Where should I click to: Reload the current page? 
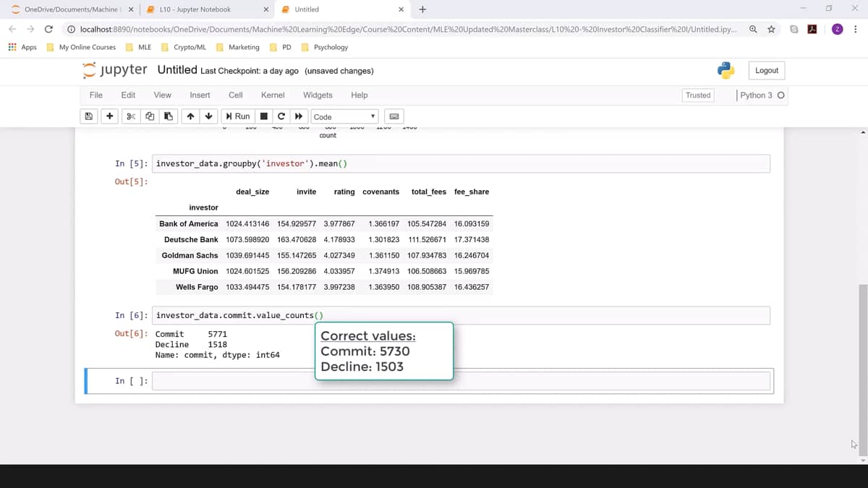tap(48, 29)
